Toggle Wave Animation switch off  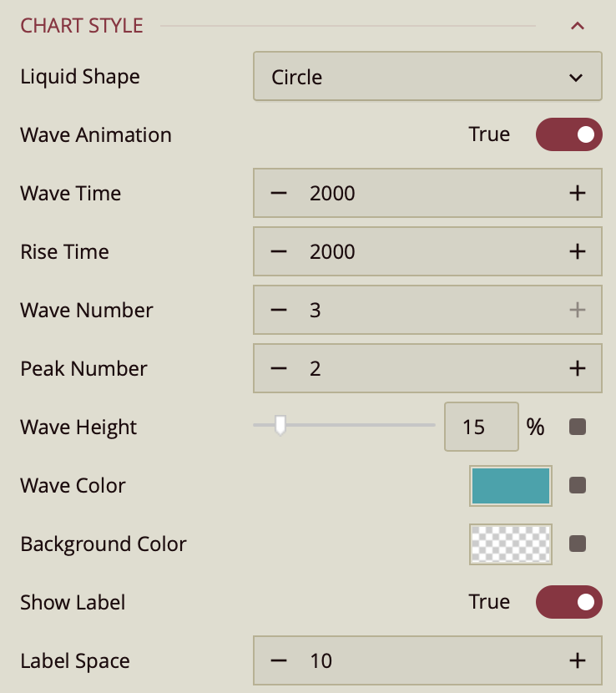568,134
